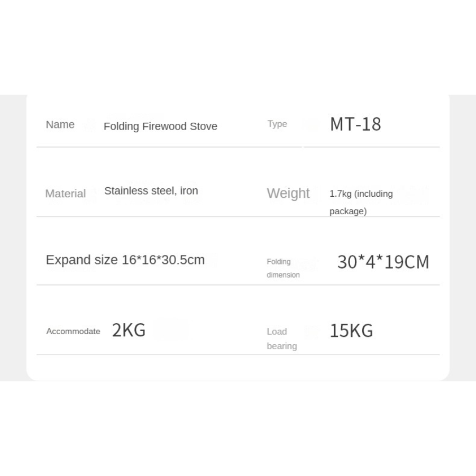Select the MT-18 model number
476x476 pixels.
click(355, 124)
